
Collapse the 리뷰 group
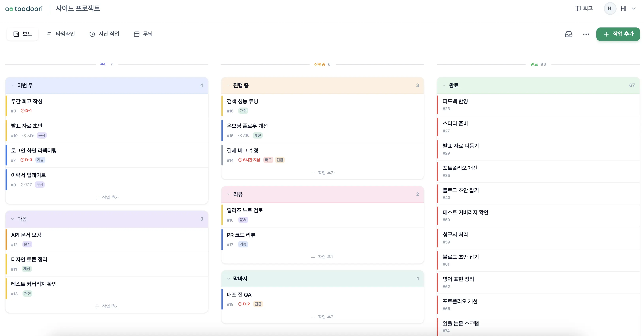[229, 194]
